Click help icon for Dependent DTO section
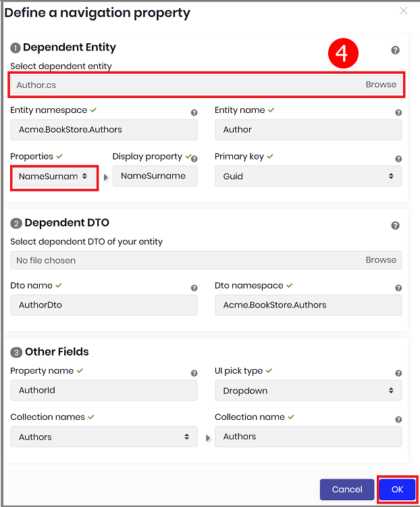This screenshot has width=420, height=507. coord(395,226)
